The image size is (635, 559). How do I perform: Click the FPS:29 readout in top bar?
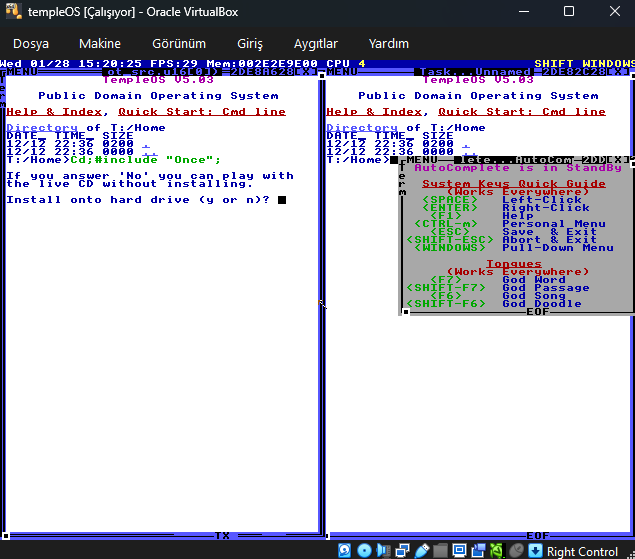coord(174,64)
